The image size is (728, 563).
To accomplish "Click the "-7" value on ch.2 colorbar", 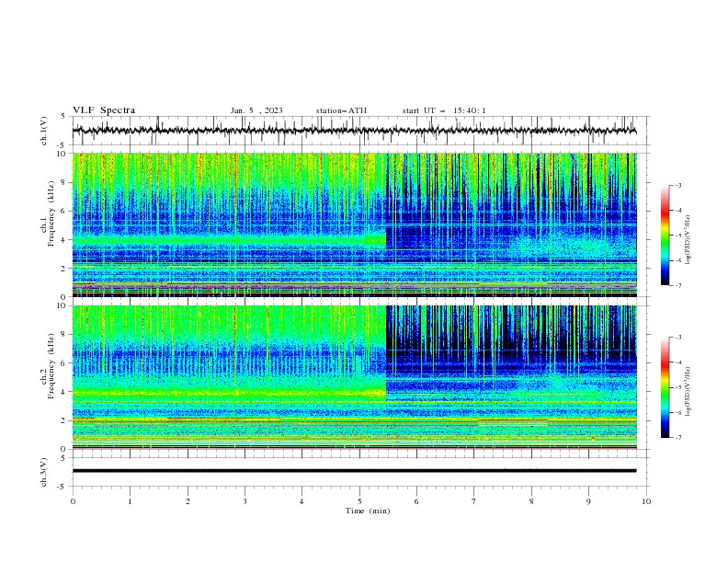I will tap(677, 438).
